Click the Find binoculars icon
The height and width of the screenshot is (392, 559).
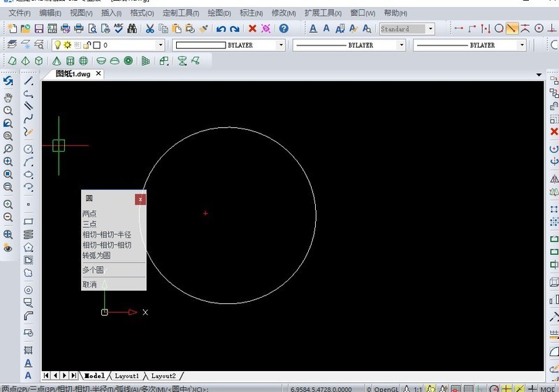(132, 29)
